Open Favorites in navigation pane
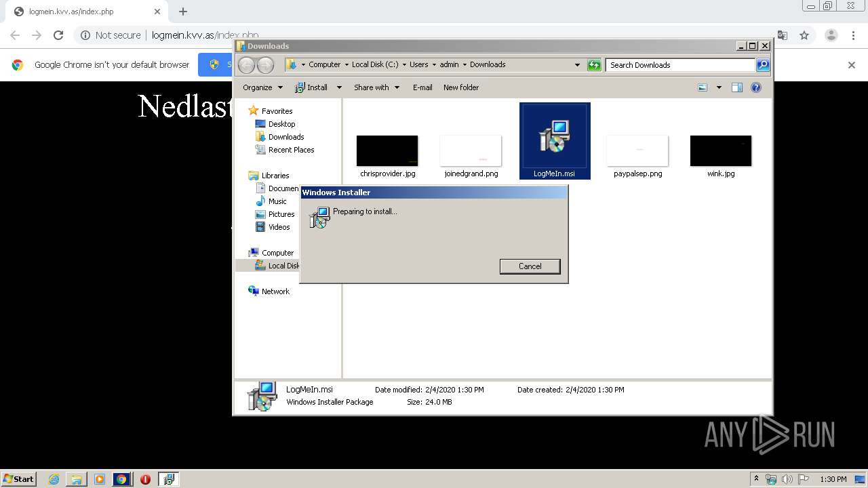The height and width of the screenshot is (488, 868). click(x=277, y=111)
